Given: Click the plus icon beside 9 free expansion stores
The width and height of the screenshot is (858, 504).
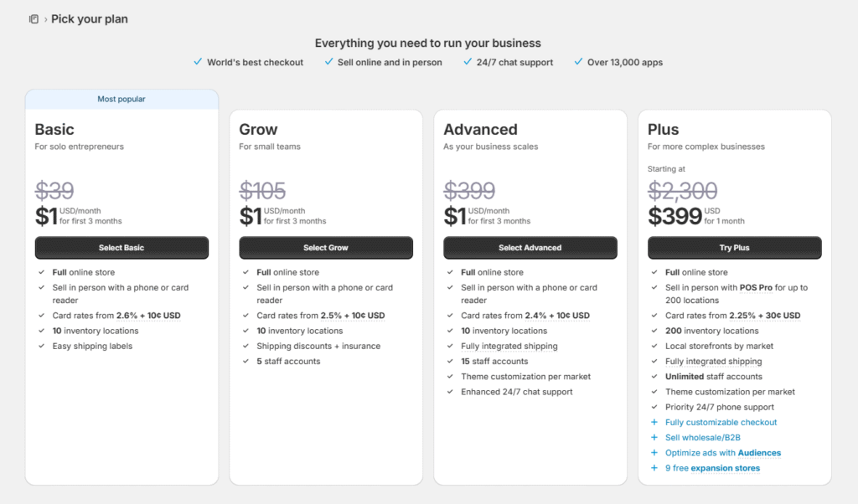Looking at the screenshot, I should (654, 468).
